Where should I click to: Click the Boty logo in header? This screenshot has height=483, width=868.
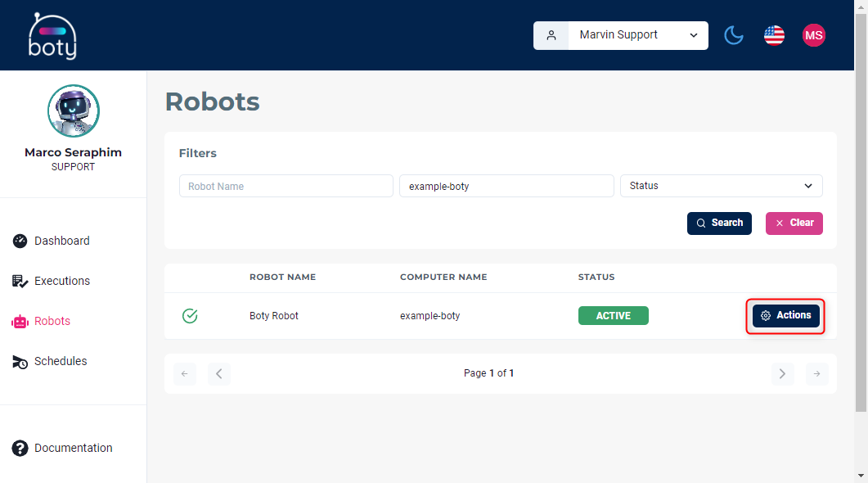[52, 36]
